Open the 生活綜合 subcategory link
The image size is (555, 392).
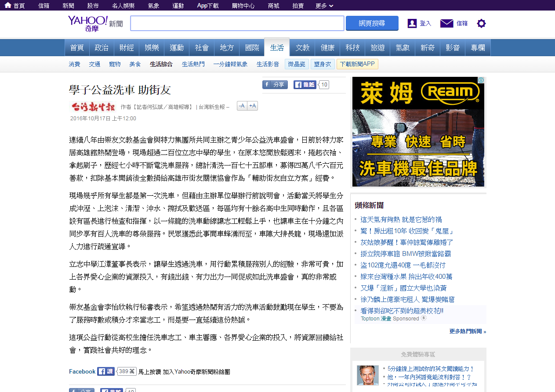click(x=161, y=64)
